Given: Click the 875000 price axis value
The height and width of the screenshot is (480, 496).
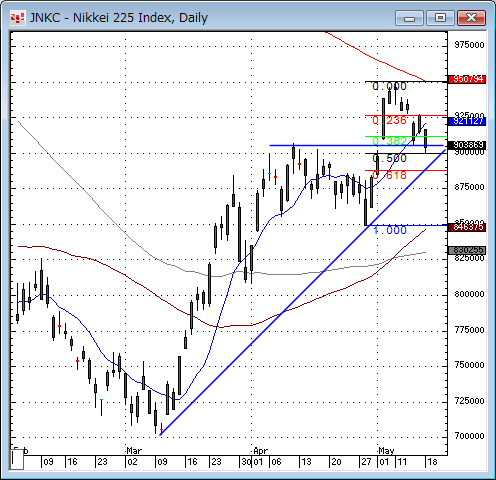Looking at the screenshot, I should [x=469, y=187].
